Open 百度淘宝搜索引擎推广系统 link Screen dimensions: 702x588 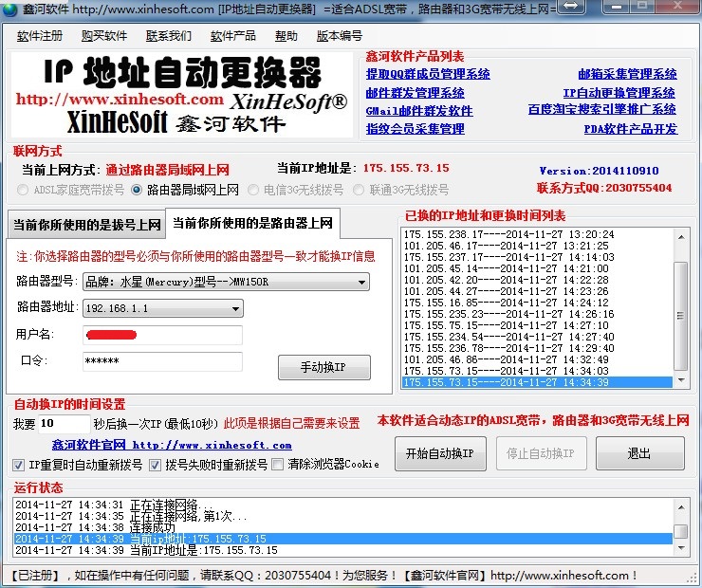point(602,109)
